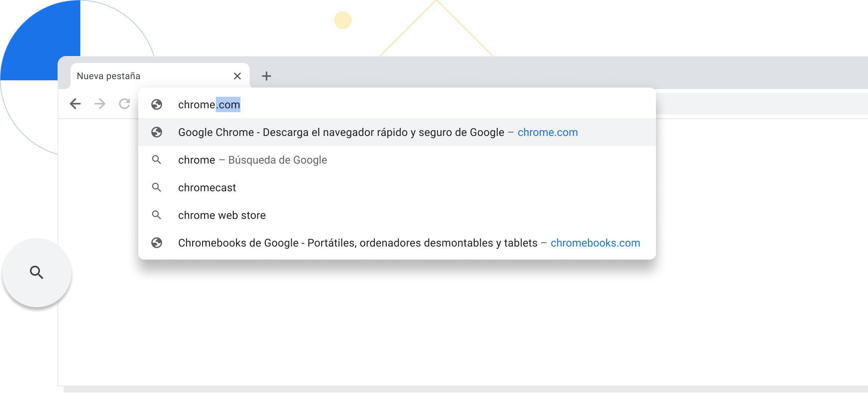The width and height of the screenshot is (868, 394).
Task: Click magnifier icon beside chromecast
Action: [157, 187]
